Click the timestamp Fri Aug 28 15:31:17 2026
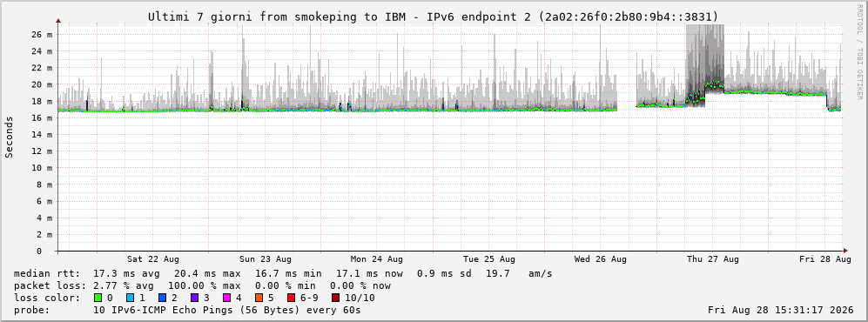 pyautogui.click(x=780, y=310)
